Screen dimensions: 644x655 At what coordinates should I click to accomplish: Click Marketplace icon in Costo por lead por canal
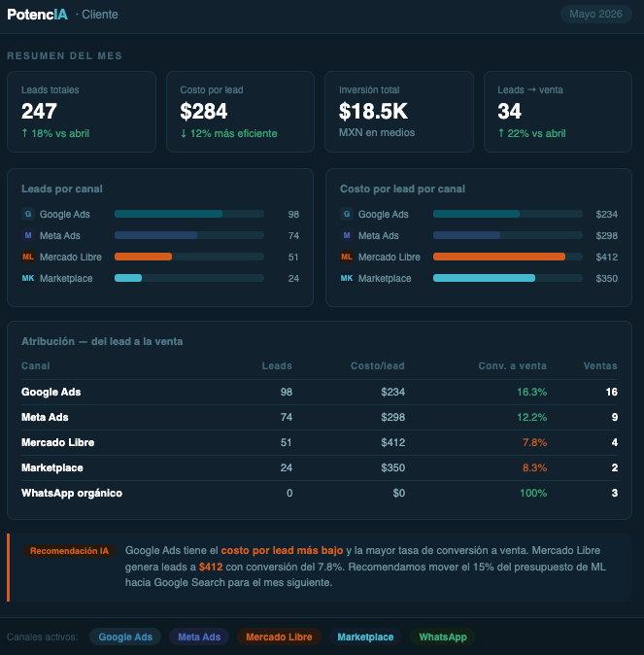347,278
